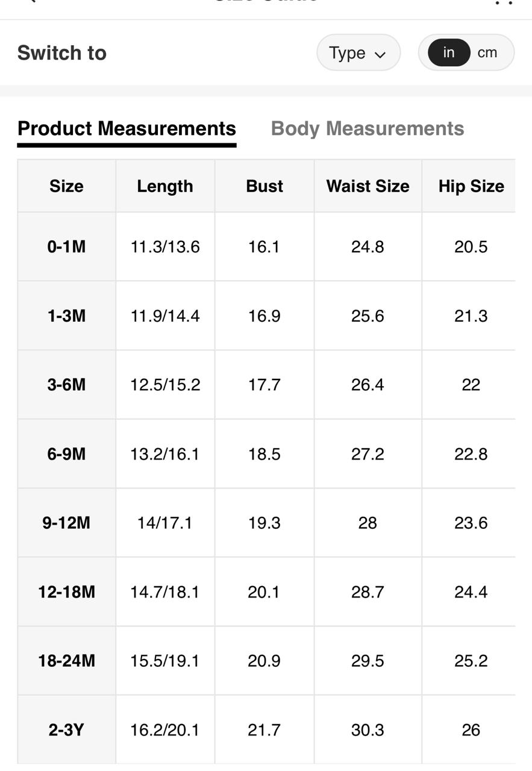Switch to the Body Measurements tab
The image size is (532, 771).
click(368, 128)
